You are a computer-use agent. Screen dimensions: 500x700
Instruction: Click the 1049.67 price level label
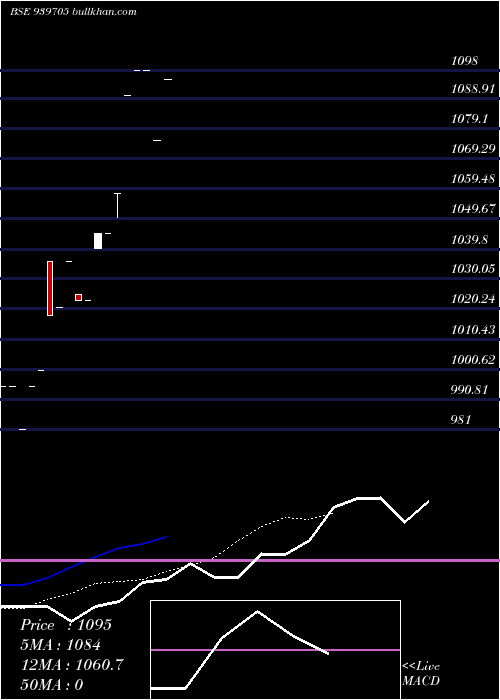click(473, 208)
